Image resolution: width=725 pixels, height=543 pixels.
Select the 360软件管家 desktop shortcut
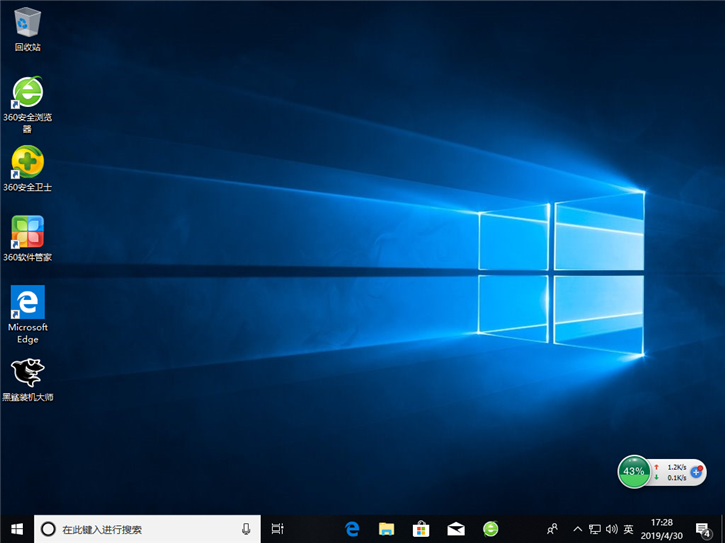tap(27, 233)
